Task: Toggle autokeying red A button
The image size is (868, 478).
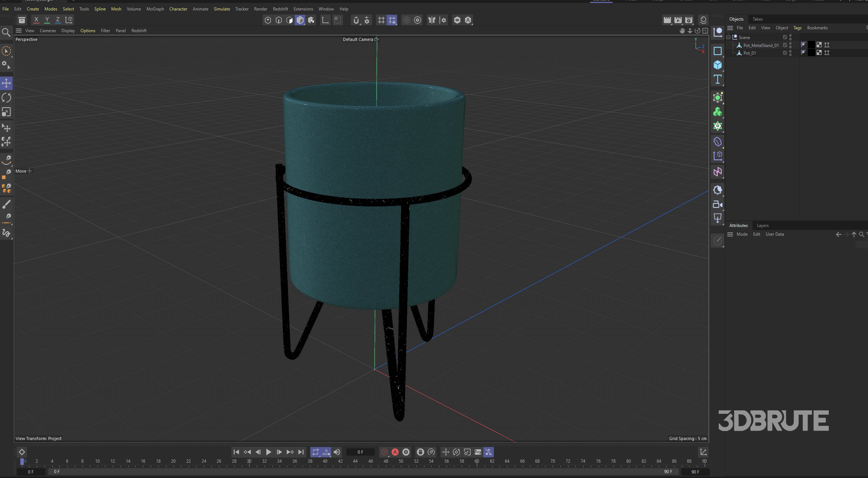Action: [395, 452]
